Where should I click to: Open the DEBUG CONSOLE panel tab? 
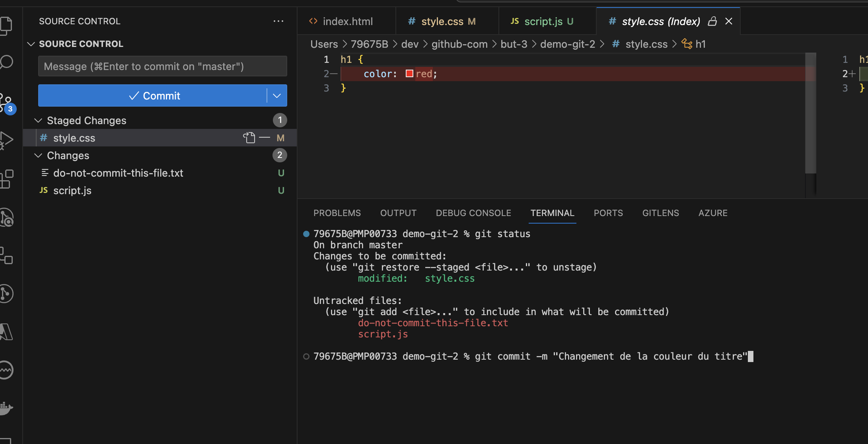point(473,213)
